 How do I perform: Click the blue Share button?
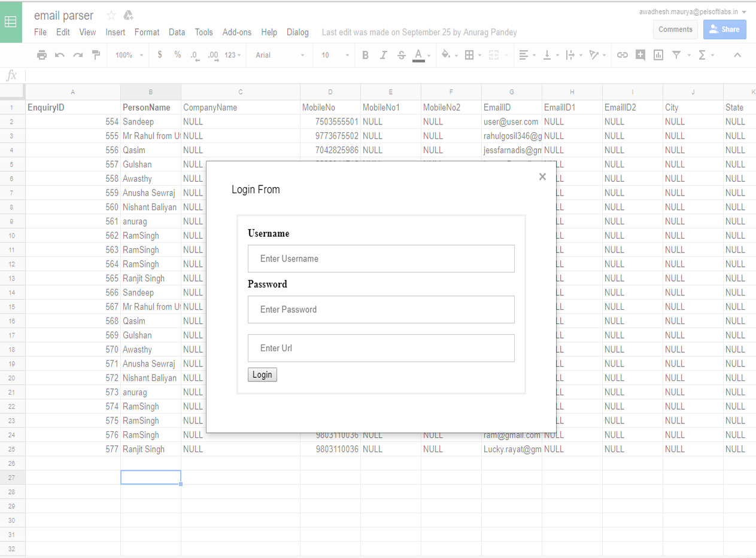724,29
